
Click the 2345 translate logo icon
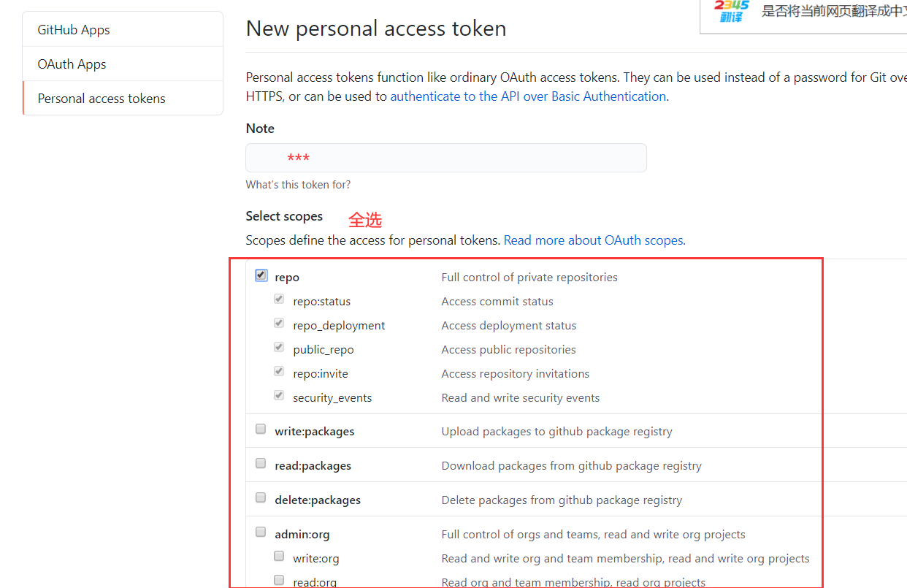pyautogui.click(x=732, y=11)
